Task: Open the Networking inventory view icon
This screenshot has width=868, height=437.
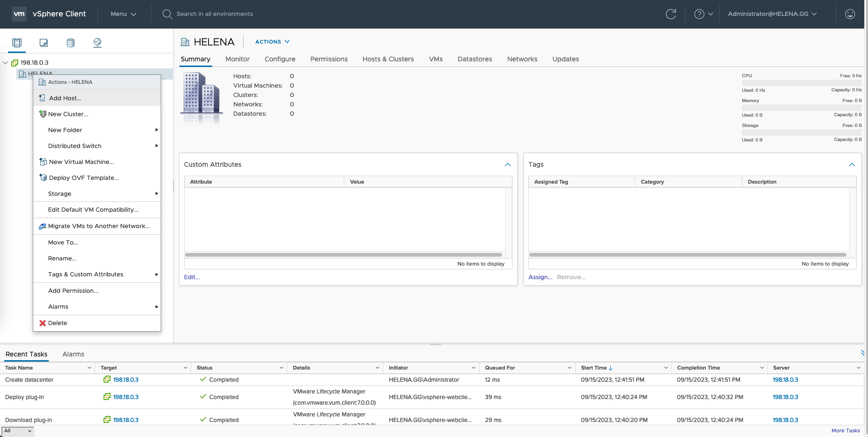Action: point(97,43)
